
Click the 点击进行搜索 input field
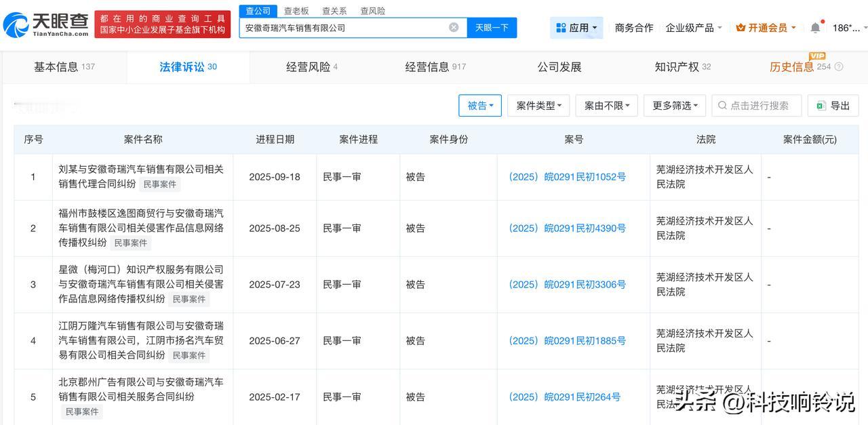coord(756,105)
